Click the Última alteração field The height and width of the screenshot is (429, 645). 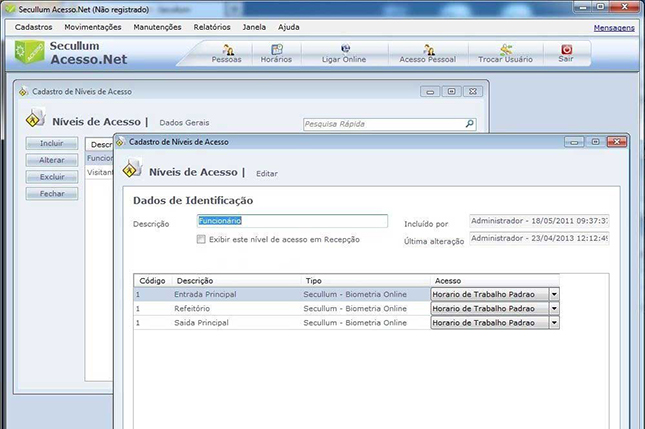[x=539, y=238]
